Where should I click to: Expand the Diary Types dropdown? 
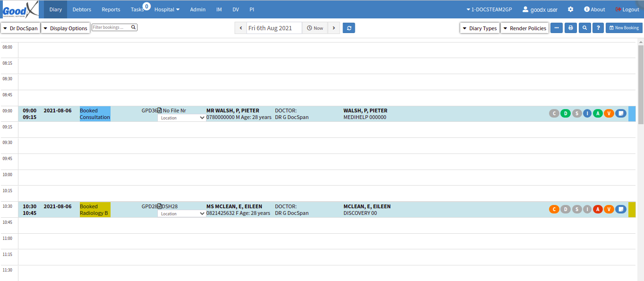tap(480, 28)
